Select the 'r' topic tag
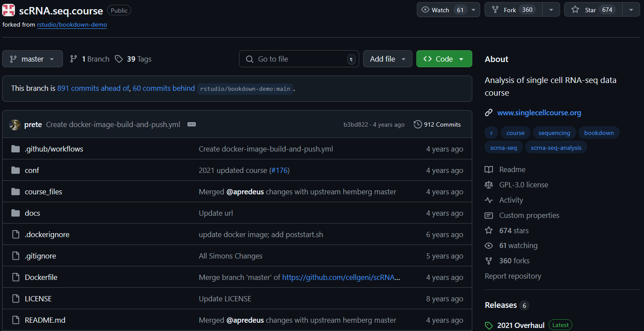The image size is (644, 331). coord(492,133)
